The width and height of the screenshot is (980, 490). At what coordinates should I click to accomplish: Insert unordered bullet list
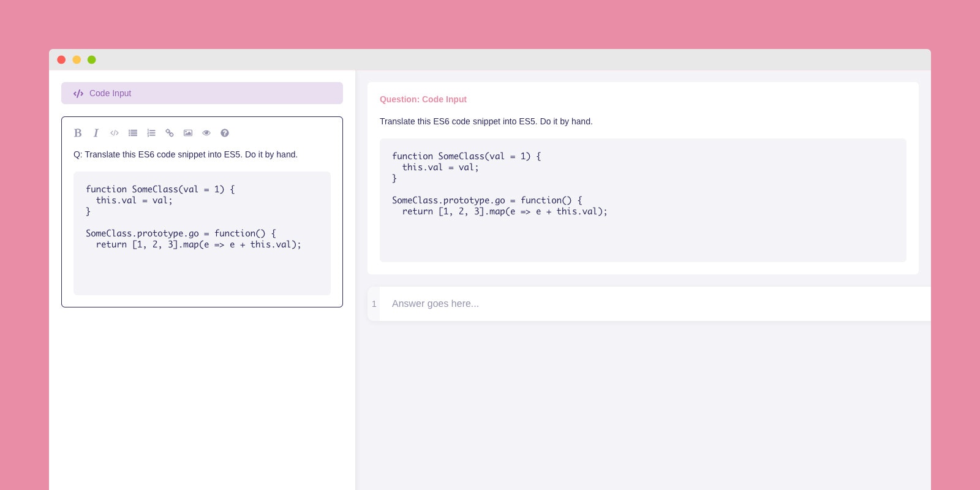[133, 133]
